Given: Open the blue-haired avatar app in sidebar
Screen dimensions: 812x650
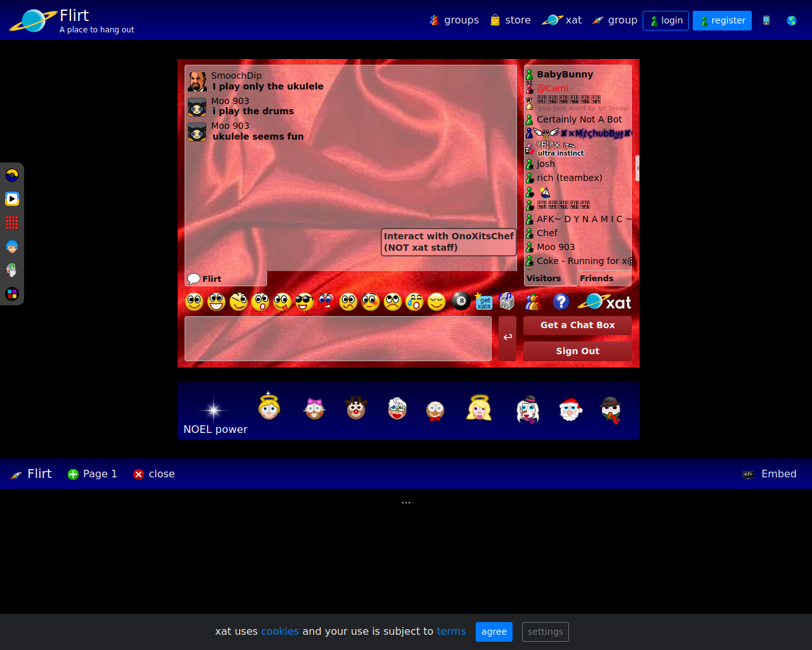Looking at the screenshot, I should point(12,246).
